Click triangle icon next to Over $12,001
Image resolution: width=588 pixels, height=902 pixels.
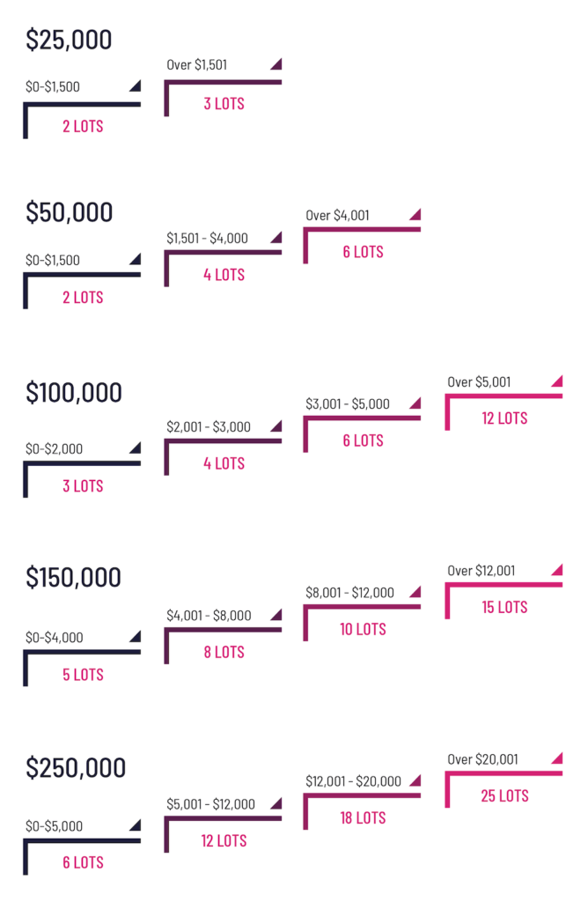(x=557, y=570)
